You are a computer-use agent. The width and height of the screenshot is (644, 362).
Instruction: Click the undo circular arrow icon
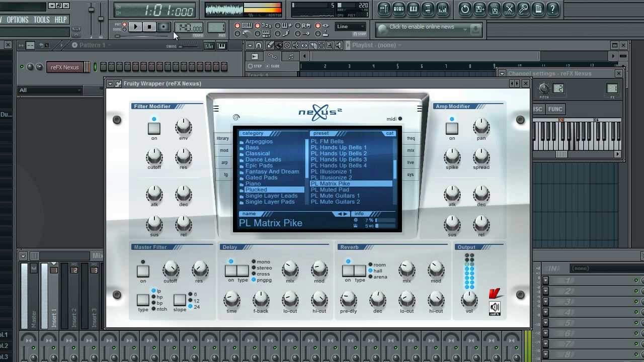(x=465, y=9)
